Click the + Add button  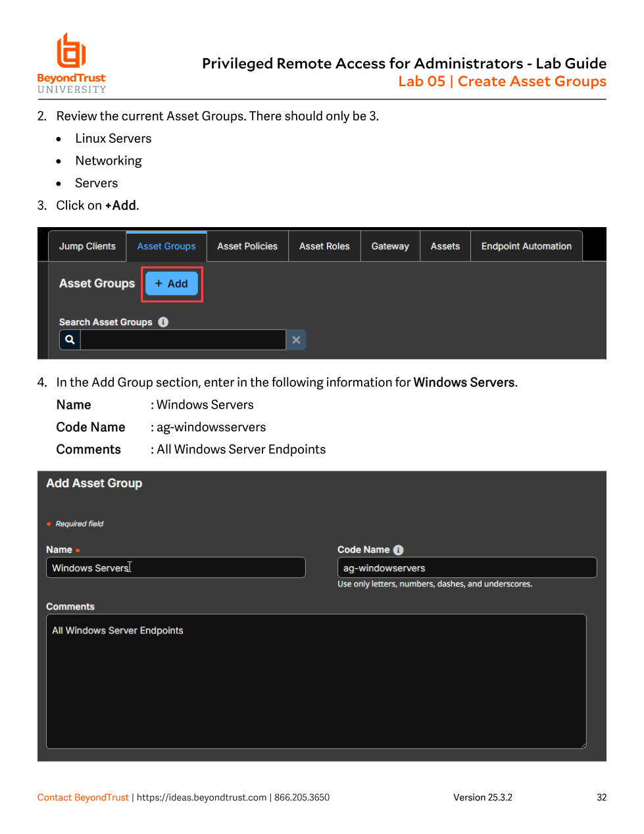[x=172, y=284]
